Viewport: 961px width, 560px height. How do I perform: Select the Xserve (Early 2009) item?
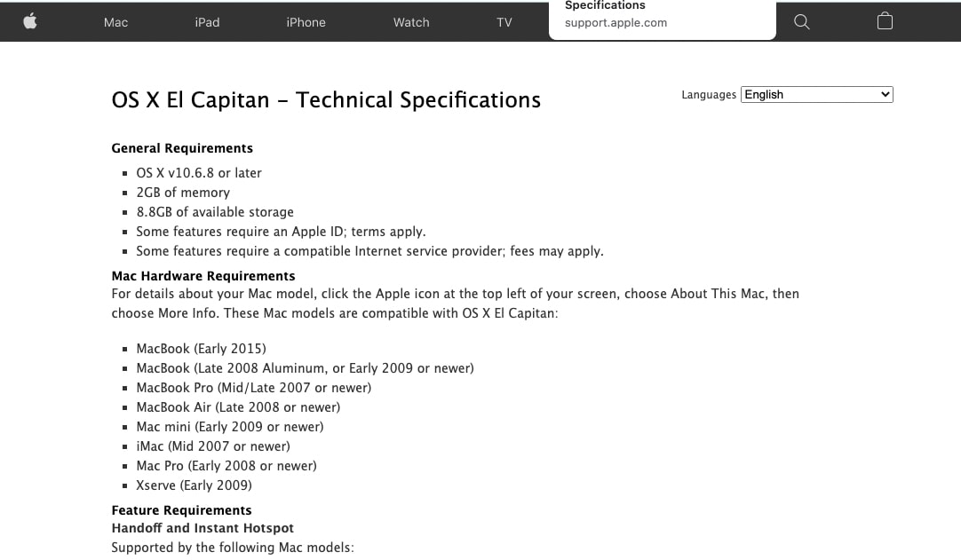pyautogui.click(x=195, y=485)
